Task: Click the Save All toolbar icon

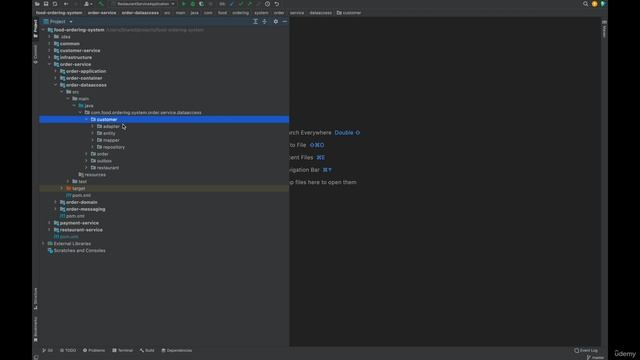Action: (46, 4)
